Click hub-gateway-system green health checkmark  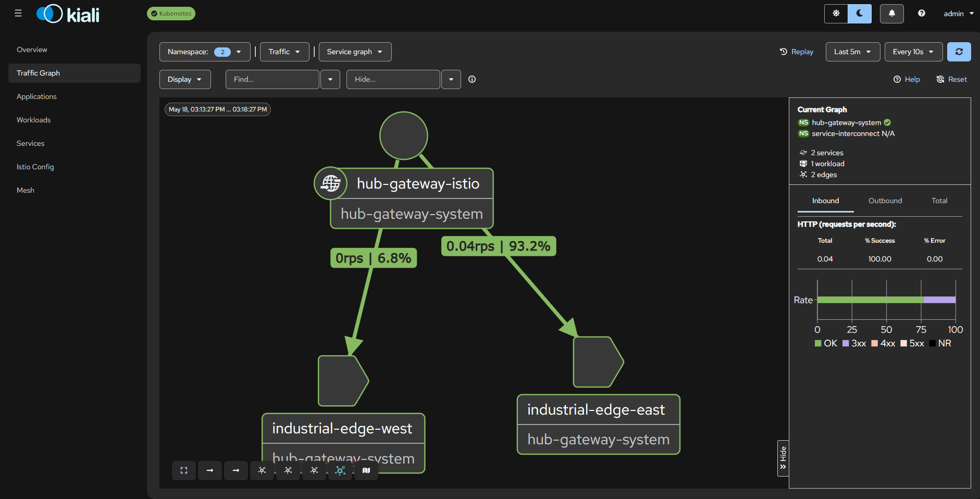[887, 123]
